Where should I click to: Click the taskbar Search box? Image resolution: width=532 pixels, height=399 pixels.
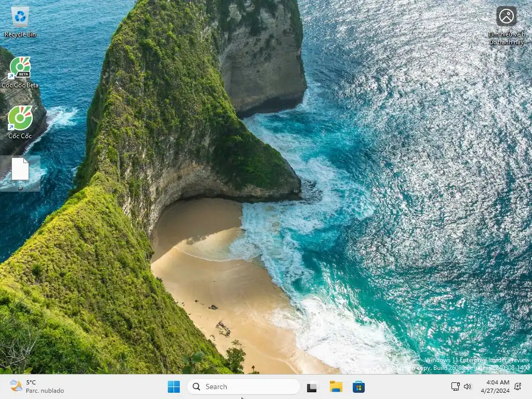click(244, 387)
